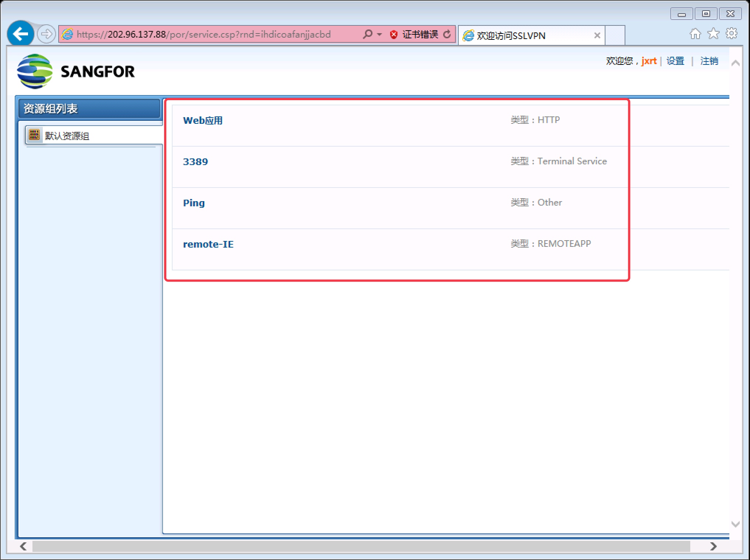750x560 pixels.
Task: Click the search magnifier icon in address bar
Action: click(x=367, y=34)
